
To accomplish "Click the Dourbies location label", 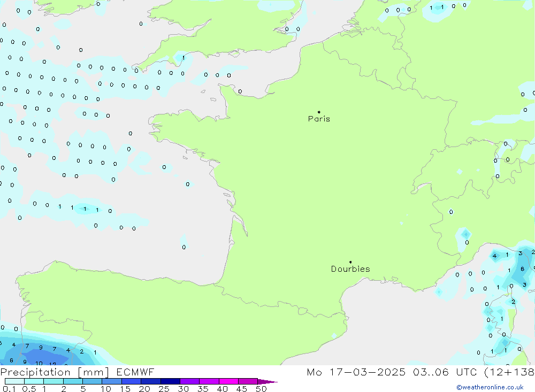I will pos(350,269).
